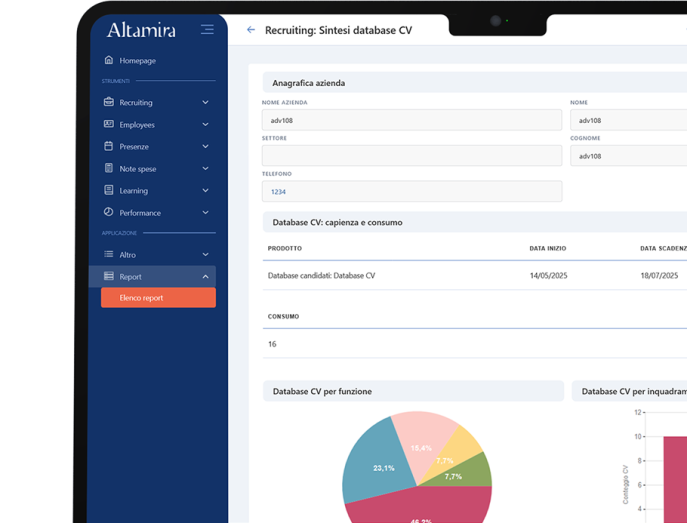Screen dimensions: 687x523
Task: Open the Note spese menu item
Action: click(138, 169)
